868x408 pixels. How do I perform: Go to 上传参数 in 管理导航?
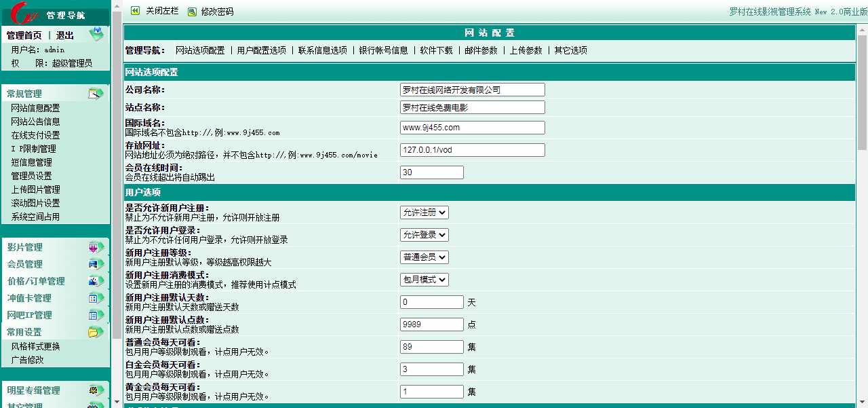pyautogui.click(x=526, y=50)
